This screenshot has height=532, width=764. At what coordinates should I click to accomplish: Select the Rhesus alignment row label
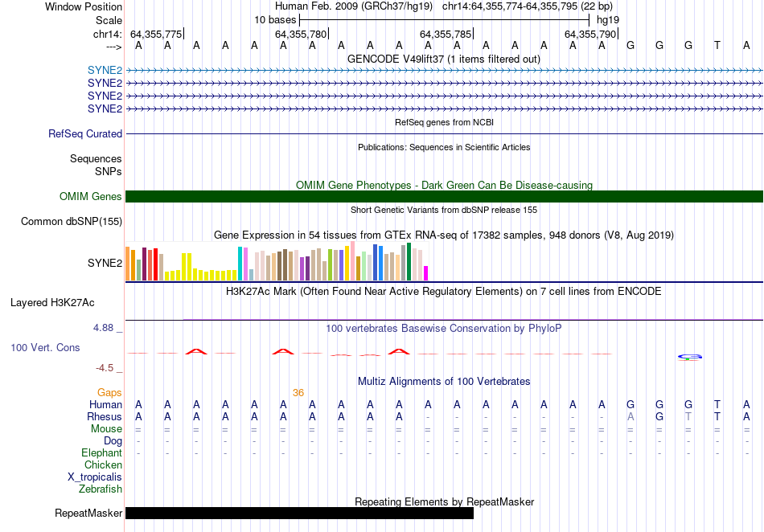(x=105, y=416)
